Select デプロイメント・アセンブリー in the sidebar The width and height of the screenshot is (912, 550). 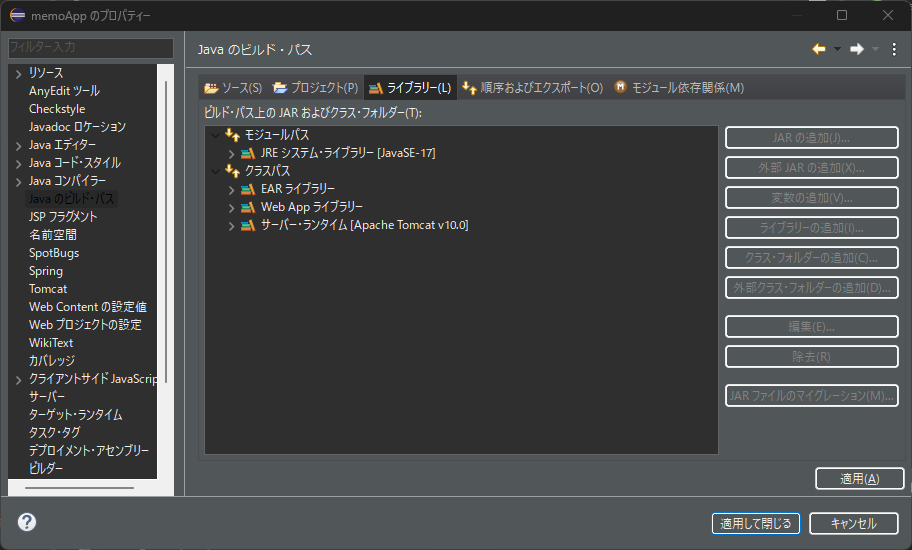coord(89,451)
